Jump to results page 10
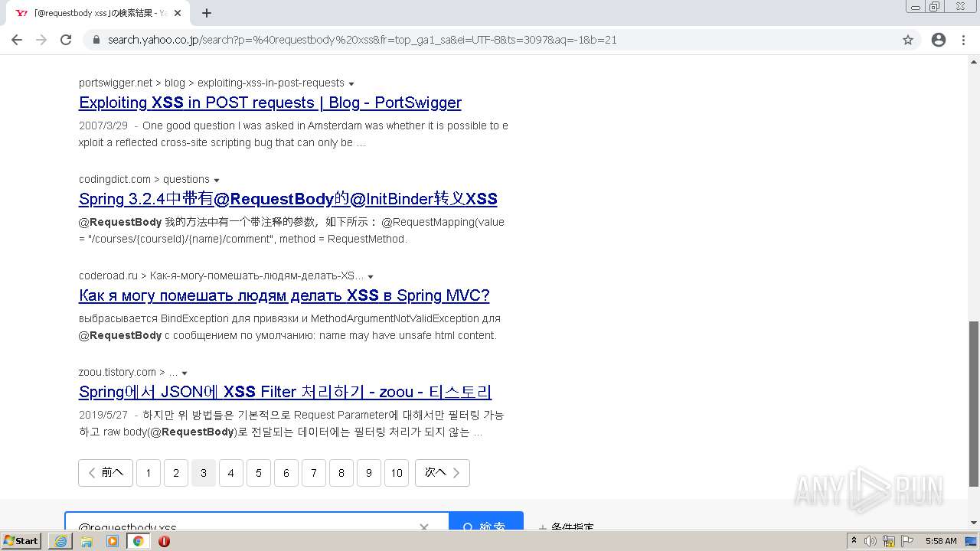Image resolution: width=980 pixels, height=551 pixels. (x=397, y=473)
